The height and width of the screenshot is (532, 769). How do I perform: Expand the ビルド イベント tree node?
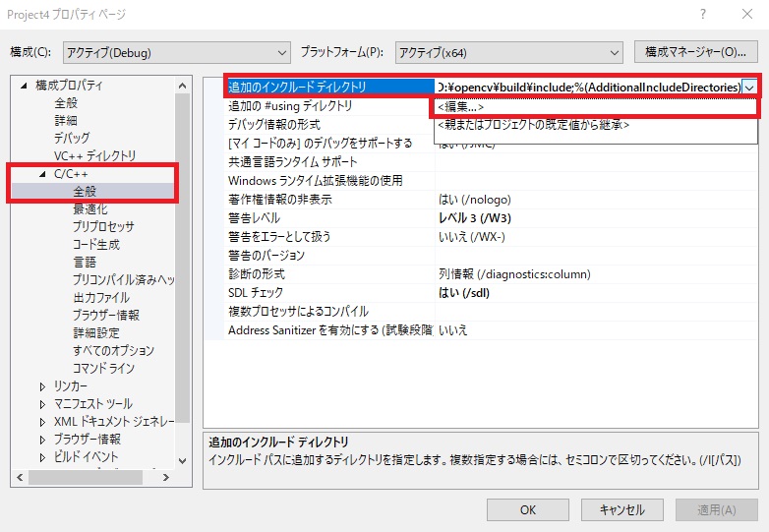[42, 457]
